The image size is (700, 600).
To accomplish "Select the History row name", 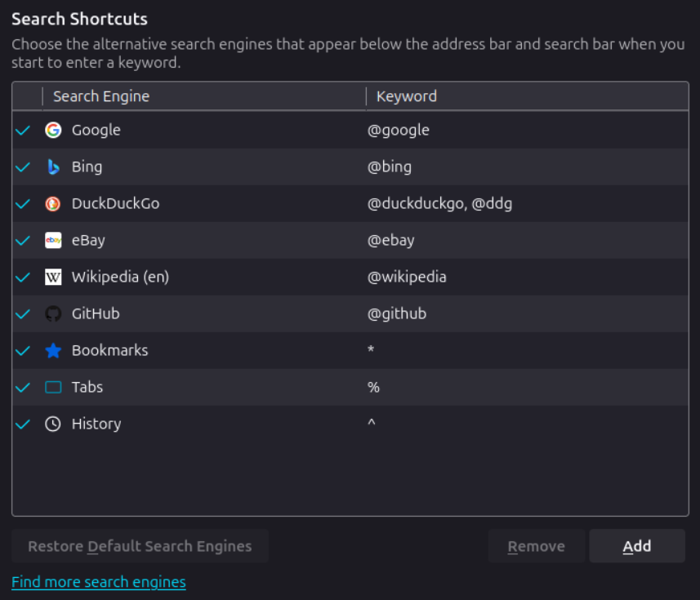I will 96,424.
